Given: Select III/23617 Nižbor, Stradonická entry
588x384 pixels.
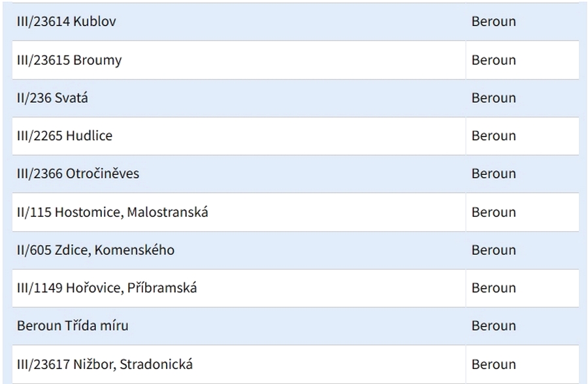Looking at the screenshot, I should click(105, 364).
